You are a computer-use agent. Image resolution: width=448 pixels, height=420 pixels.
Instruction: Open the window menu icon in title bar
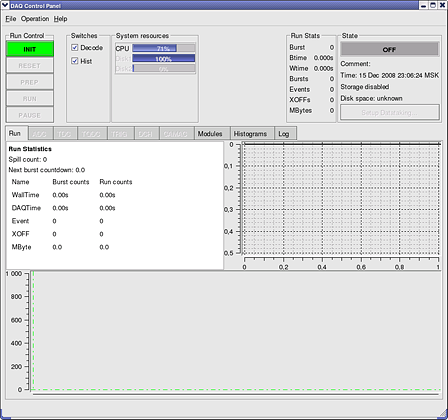point(5,5)
